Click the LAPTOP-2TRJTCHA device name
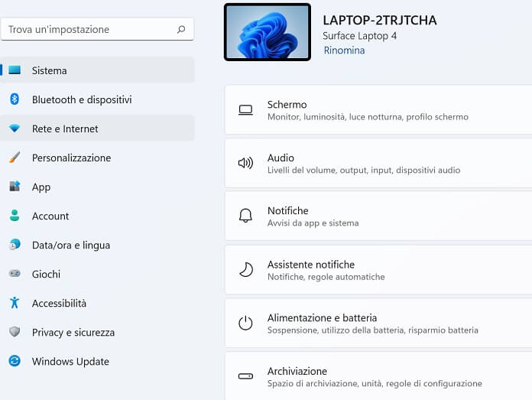 click(x=380, y=20)
